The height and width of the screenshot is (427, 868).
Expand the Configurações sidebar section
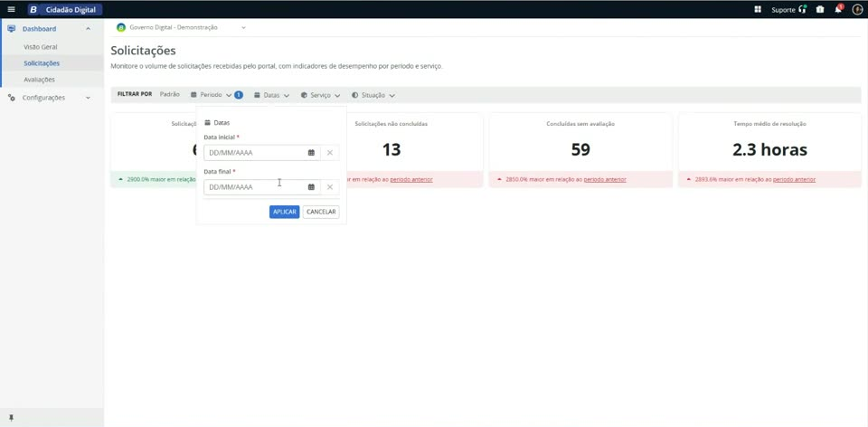click(88, 98)
